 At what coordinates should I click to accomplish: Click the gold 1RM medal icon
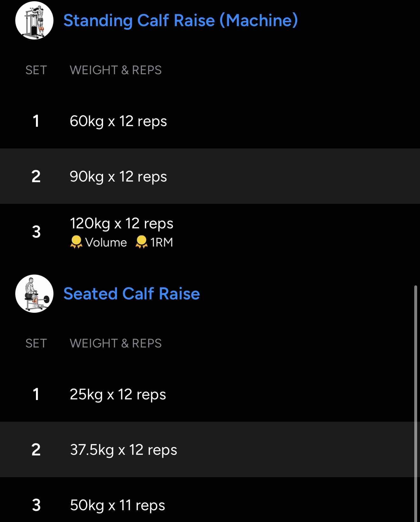141,242
